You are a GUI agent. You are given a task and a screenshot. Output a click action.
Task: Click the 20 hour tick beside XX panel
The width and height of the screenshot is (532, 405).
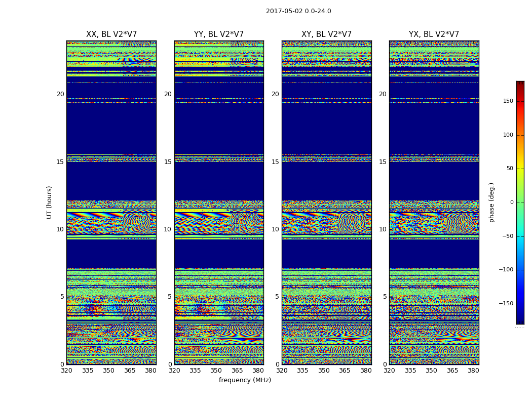tap(60, 94)
